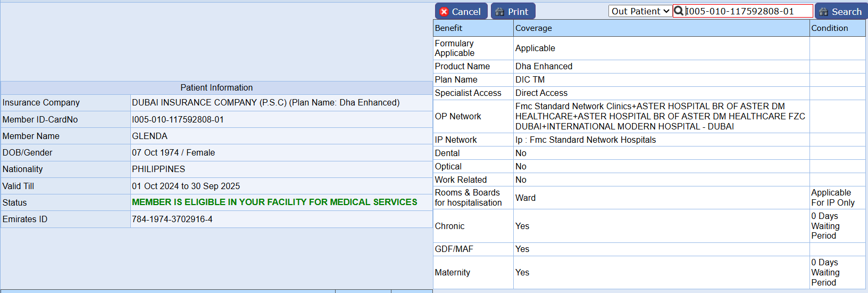Select the Emirates ID number value

172,219
